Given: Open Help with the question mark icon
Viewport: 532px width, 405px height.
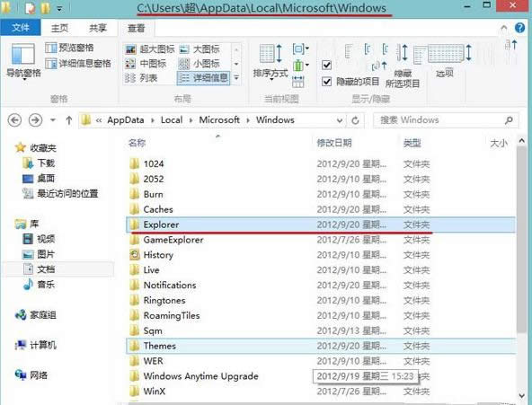Looking at the screenshot, I should [519, 28].
